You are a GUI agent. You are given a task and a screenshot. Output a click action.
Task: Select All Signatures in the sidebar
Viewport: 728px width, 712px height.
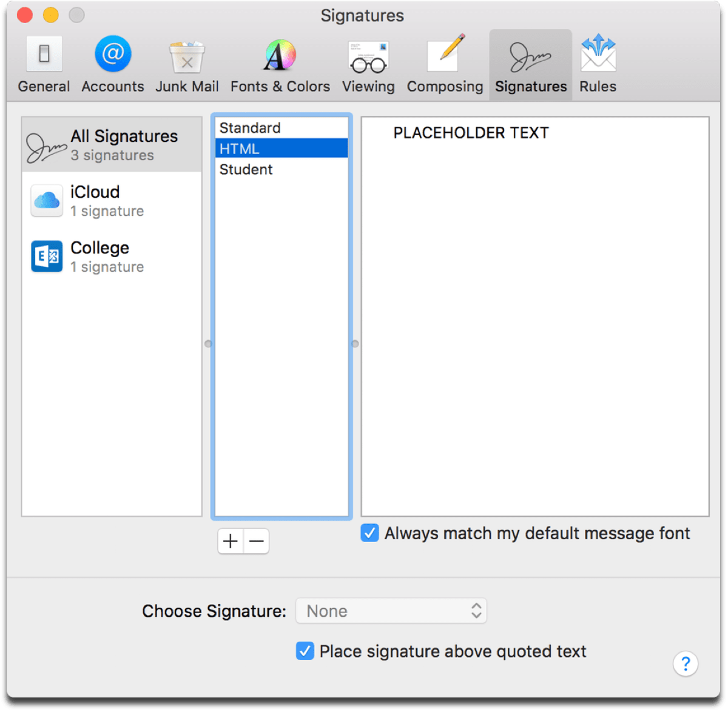(111, 144)
